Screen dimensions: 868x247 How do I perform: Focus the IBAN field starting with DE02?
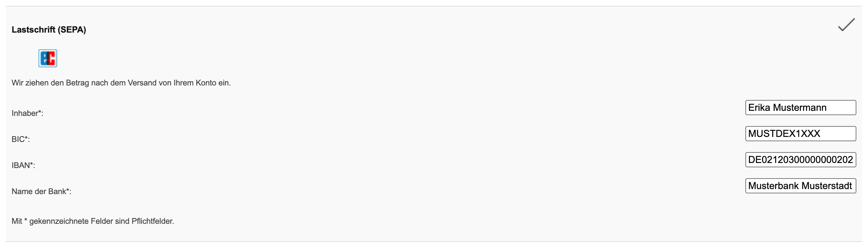click(x=801, y=160)
